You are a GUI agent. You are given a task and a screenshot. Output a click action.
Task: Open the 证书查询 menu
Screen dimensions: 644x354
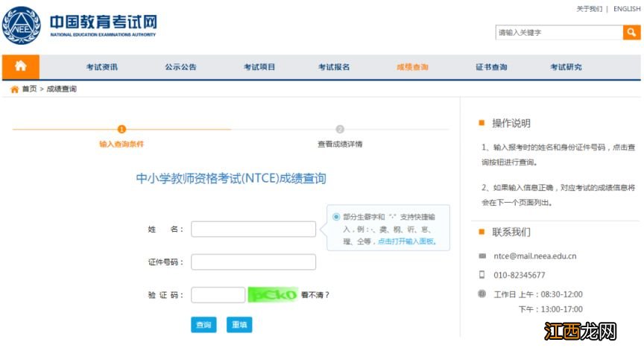[491, 67]
